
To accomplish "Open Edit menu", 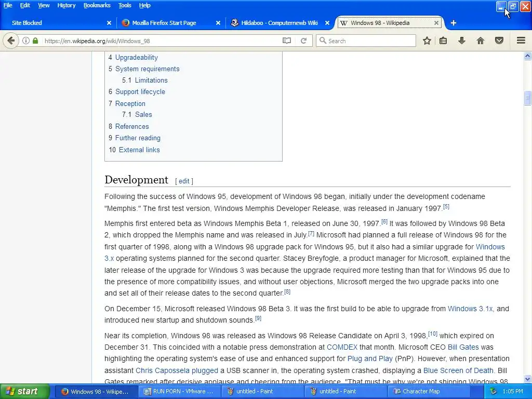I will pos(25,5).
